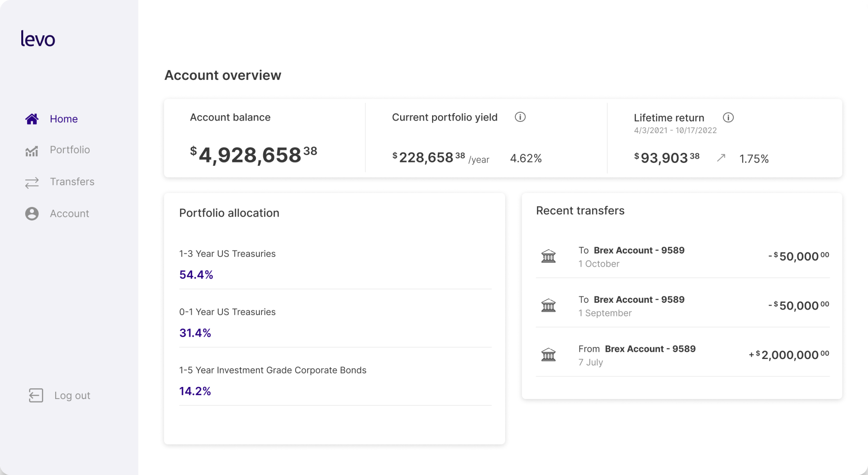Click -$50,000 amount on 1 September transfer
This screenshot has height=475, width=868.
(x=799, y=305)
